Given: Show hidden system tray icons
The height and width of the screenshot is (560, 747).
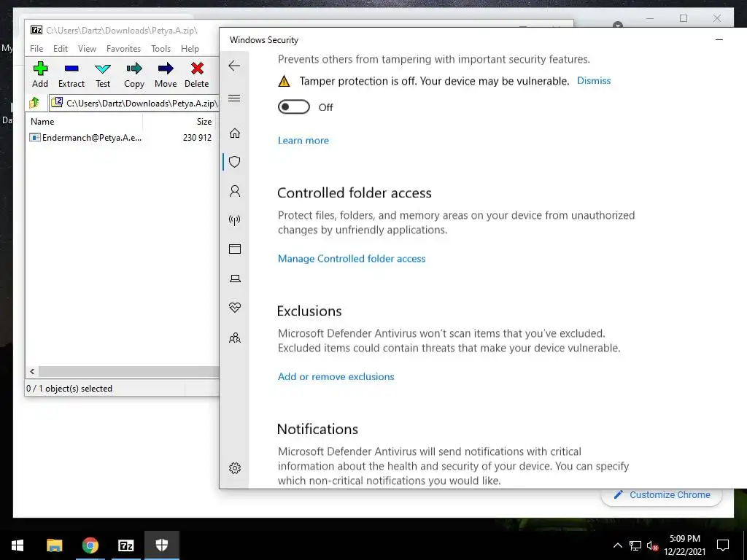Looking at the screenshot, I should (617, 545).
